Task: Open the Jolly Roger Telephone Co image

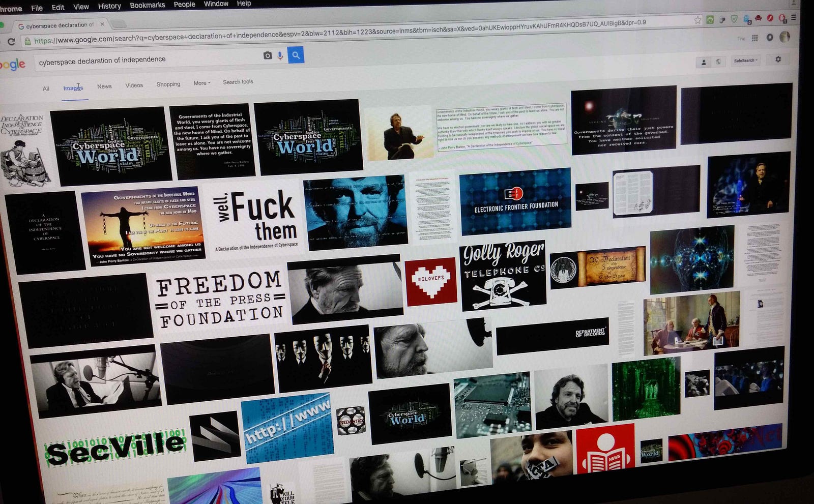Action: coord(504,275)
